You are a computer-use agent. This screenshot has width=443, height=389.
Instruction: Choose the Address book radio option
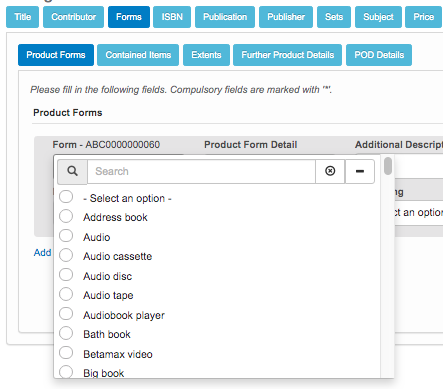(66, 216)
